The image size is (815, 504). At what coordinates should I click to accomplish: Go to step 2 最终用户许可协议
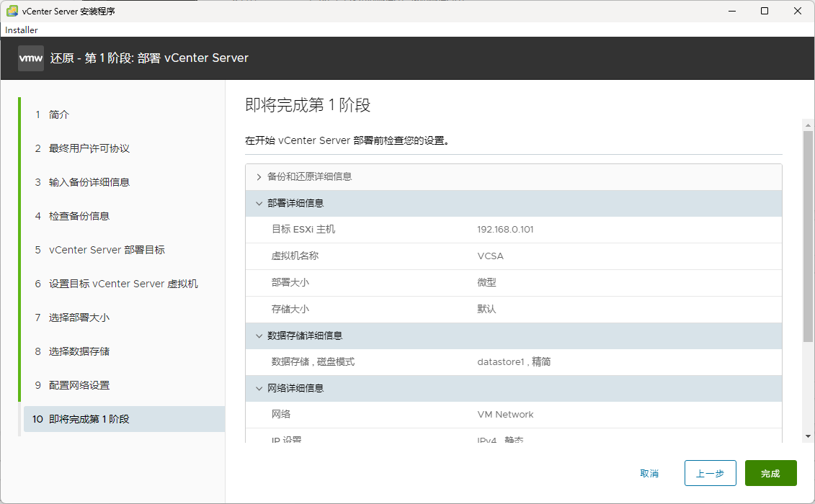coord(89,148)
